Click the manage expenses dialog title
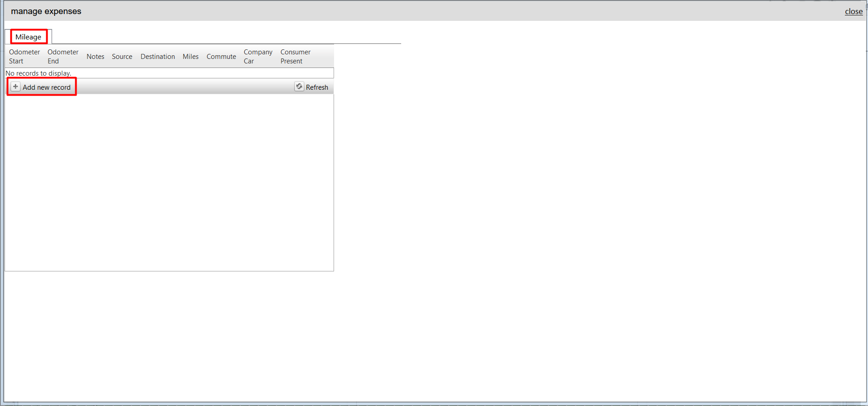 [x=46, y=11]
